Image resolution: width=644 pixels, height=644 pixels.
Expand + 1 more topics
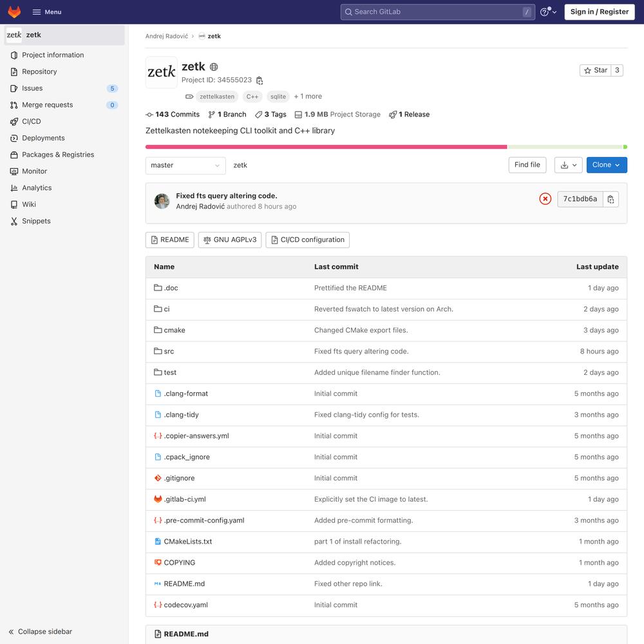click(308, 96)
